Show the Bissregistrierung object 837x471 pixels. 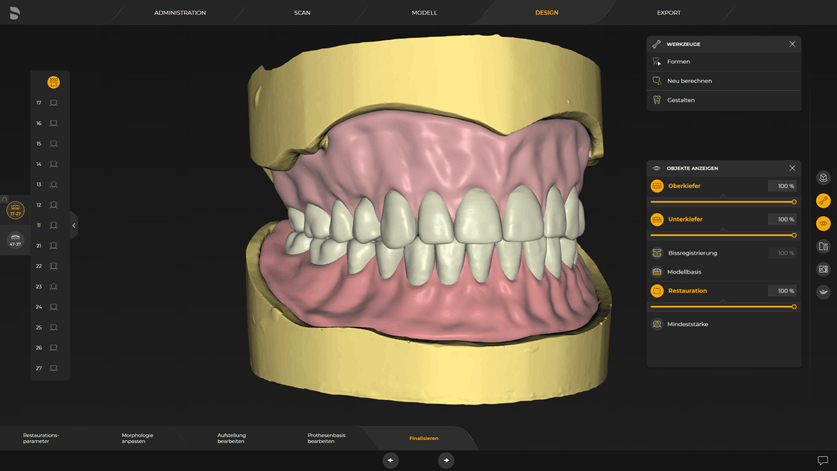coord(657,253)
